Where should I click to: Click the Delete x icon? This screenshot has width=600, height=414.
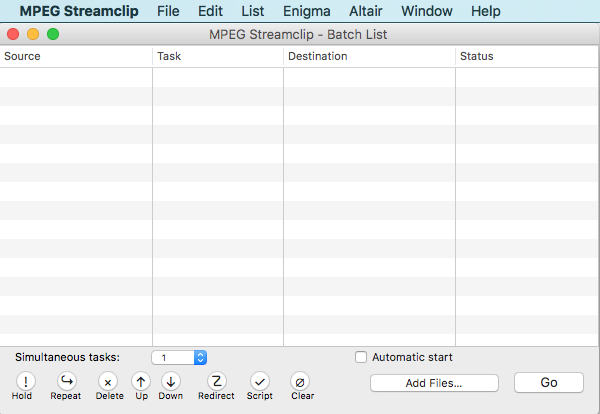(108, 381)
